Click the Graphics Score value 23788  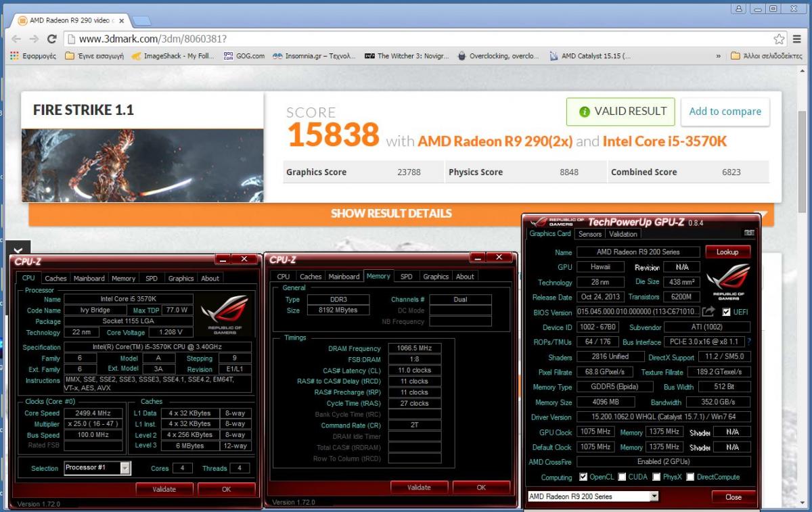[409, 172]
